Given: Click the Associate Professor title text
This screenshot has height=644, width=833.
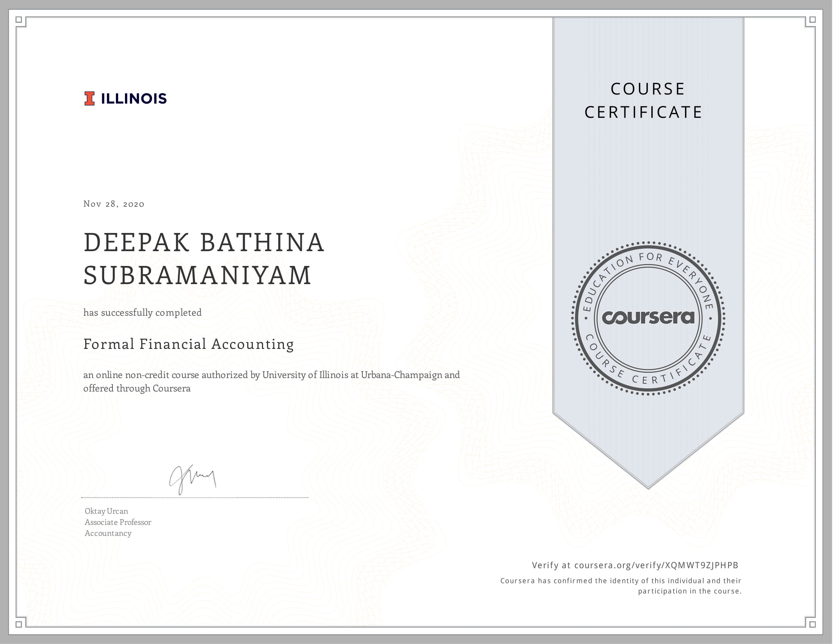Looking at the screenshot, I should (x=118, y=522).
